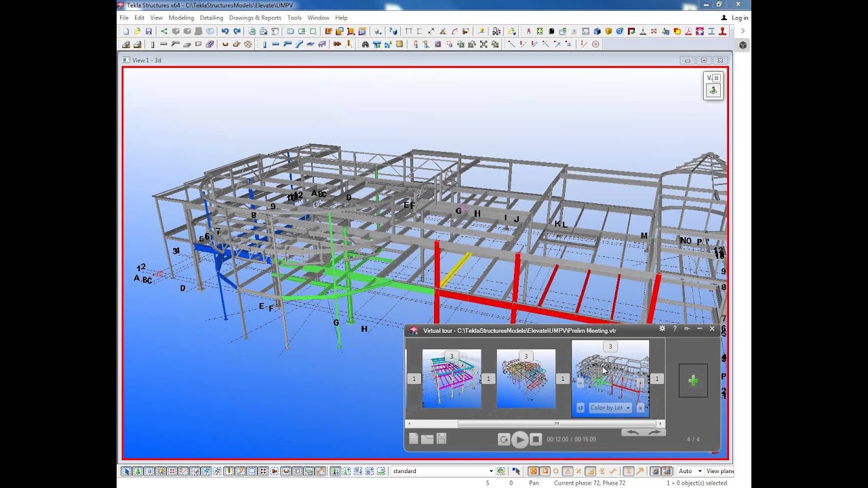The height and width of the screenshot is (488, 868).
Task: Select the Create polybeam tool
Action: [288, 45]
